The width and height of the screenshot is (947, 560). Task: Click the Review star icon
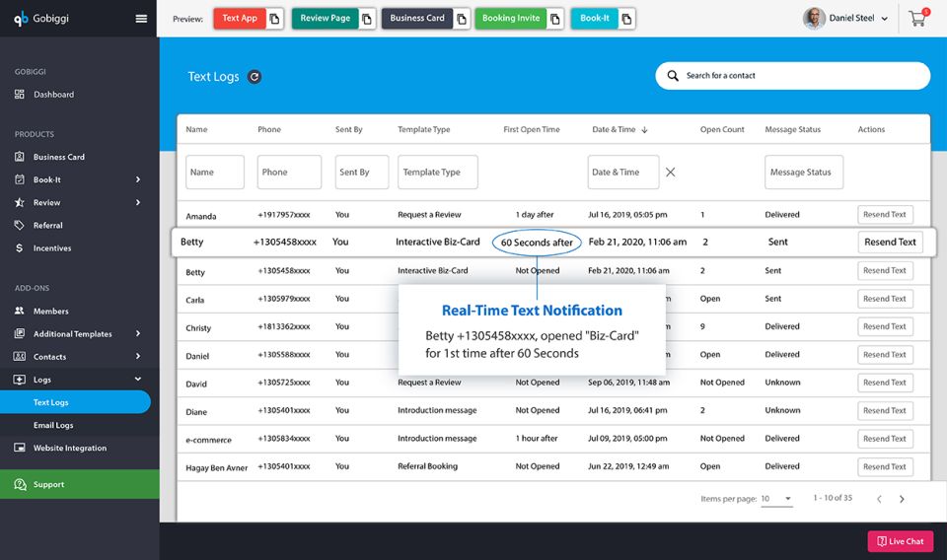20,203
